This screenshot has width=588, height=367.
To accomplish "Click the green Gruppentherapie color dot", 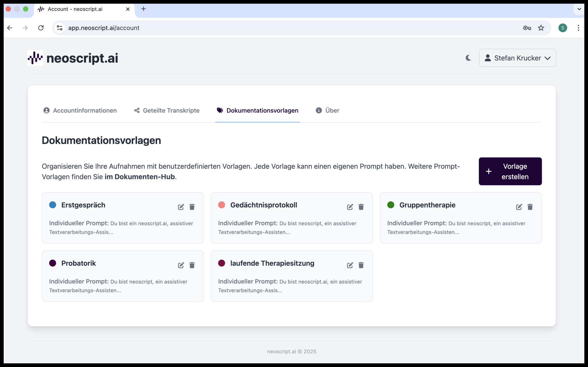I will tap(391, 205).
